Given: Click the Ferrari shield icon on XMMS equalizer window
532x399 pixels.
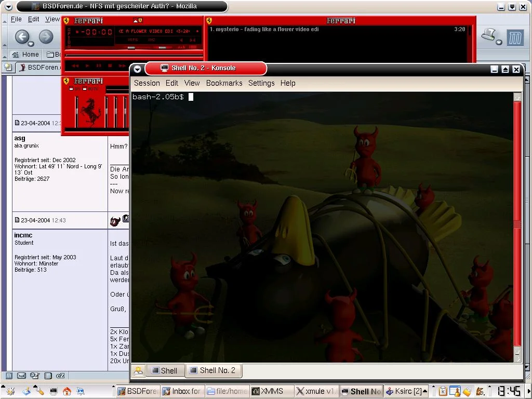Looking at the screenshot, I should coord(66,81).
